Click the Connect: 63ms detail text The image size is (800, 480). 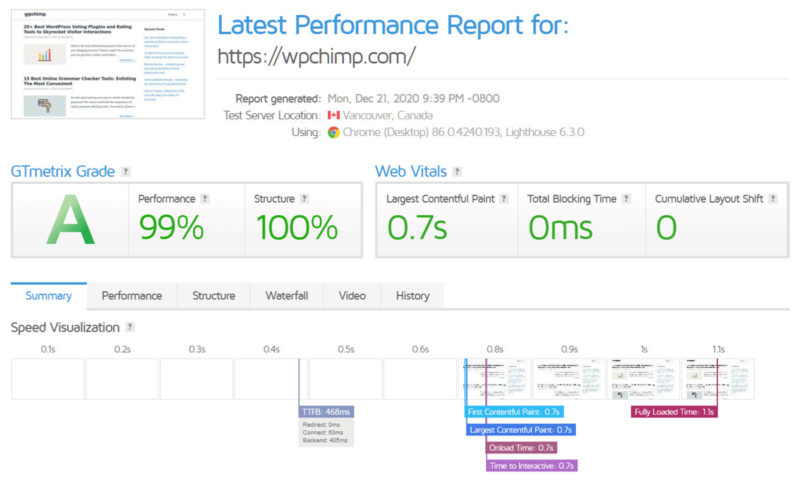pyautogui.click(x=323, y=433)
